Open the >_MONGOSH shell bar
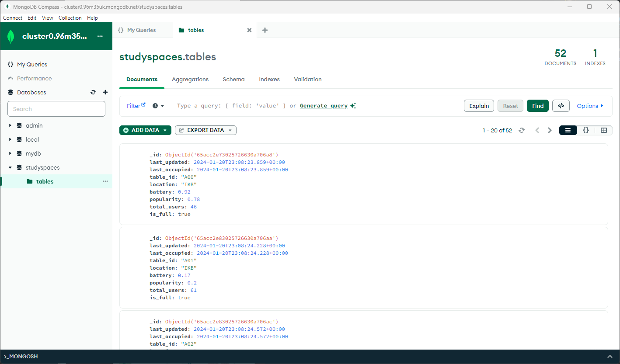The image size is (620, 364). (310, 357)
